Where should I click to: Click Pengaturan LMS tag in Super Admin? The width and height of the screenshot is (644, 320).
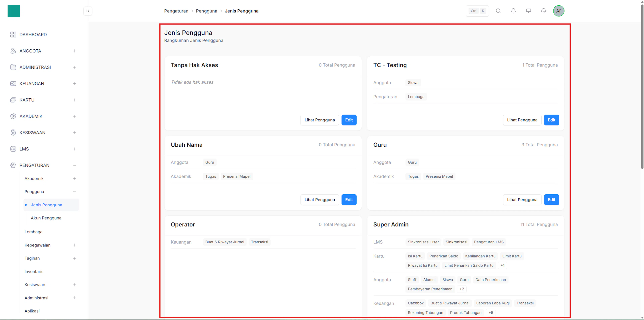tap(489, 242)
